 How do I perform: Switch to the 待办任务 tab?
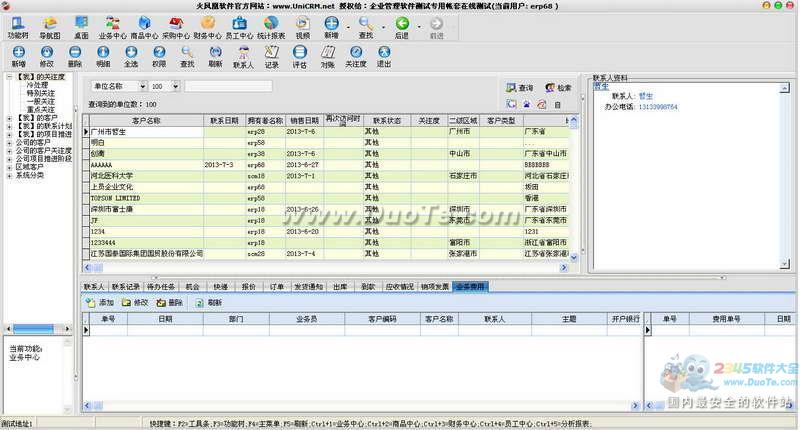[x=161, y=287]
